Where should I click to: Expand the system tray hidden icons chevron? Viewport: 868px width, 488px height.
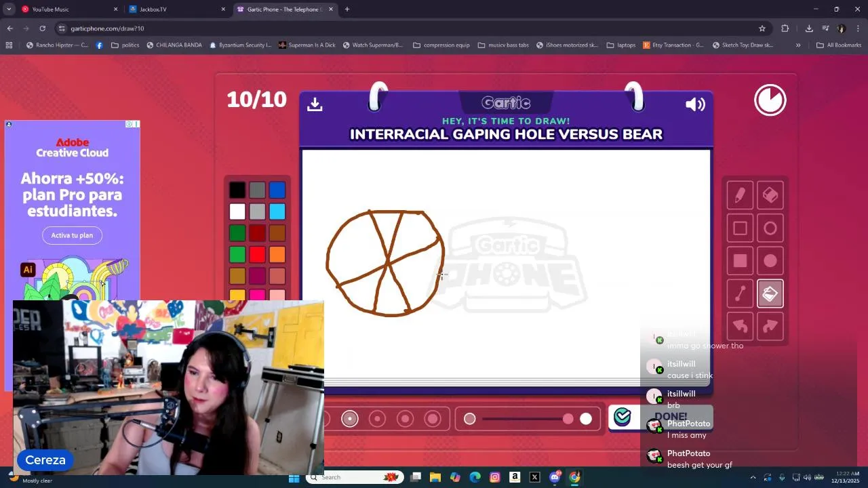[x=753, y=477]
